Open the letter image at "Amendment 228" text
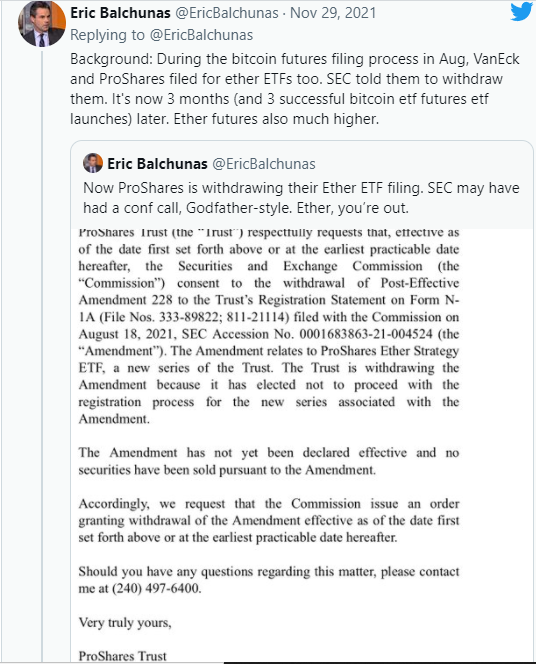Image resolution: width=536 pixels, height=664 pixels. (125, 300)
